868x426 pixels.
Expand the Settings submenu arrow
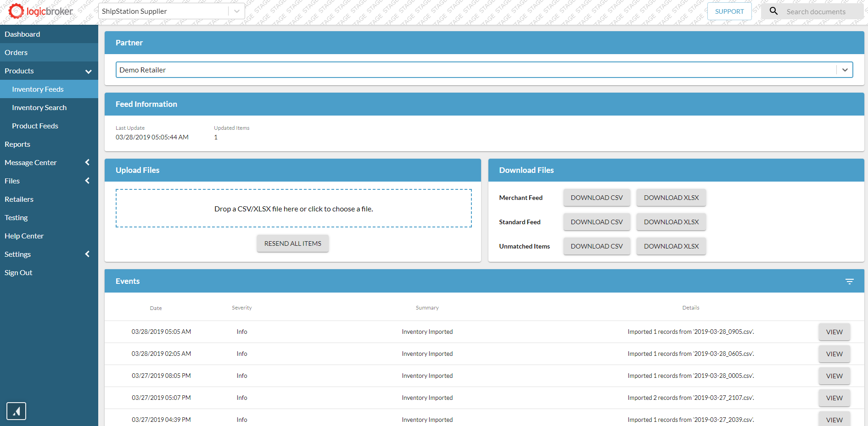click(87, 254)
